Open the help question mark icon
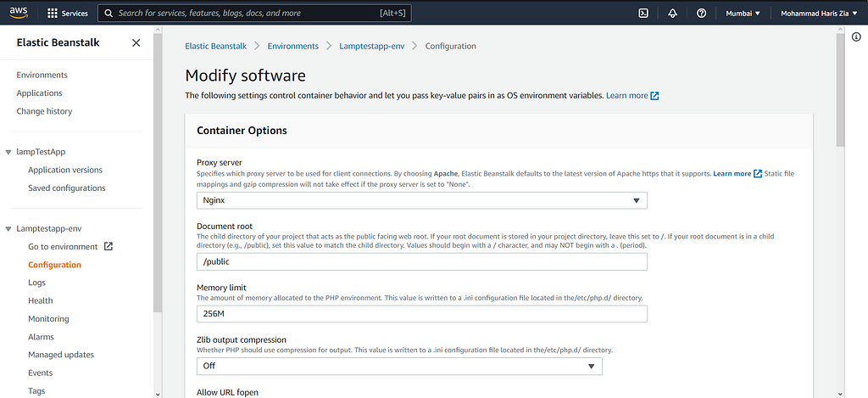868x398 pixels. pyautogui.click(x=701, y=14)
